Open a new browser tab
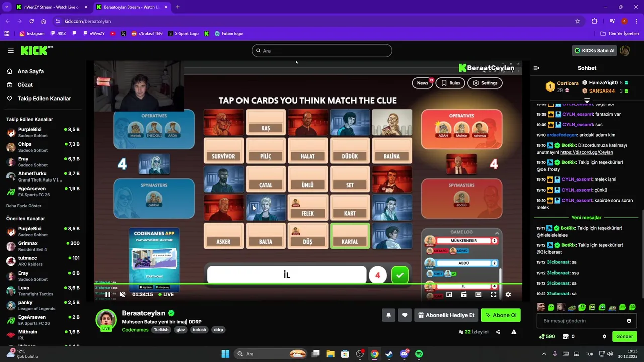The height and width of the screenshot is (362, 644). [178, 7]
